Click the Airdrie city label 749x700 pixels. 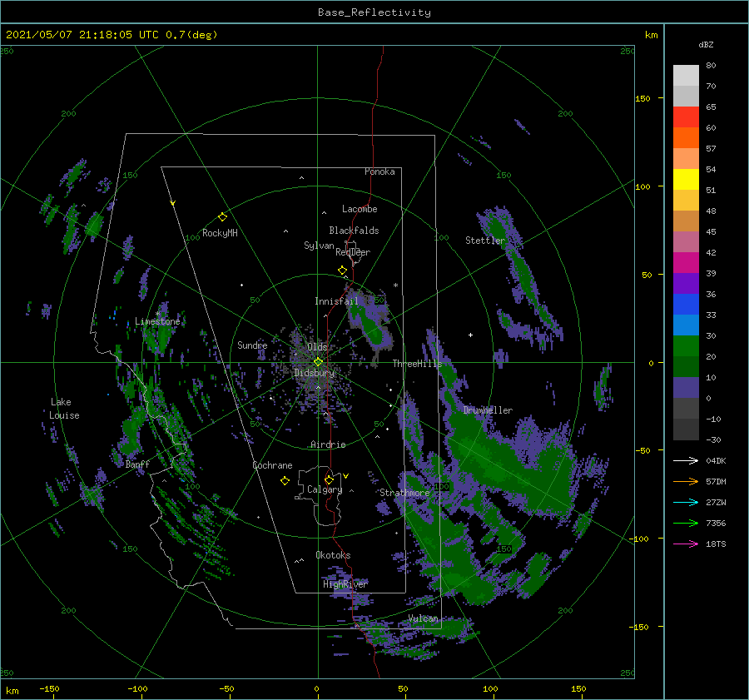pyautogui.click(x=328, y=444)
